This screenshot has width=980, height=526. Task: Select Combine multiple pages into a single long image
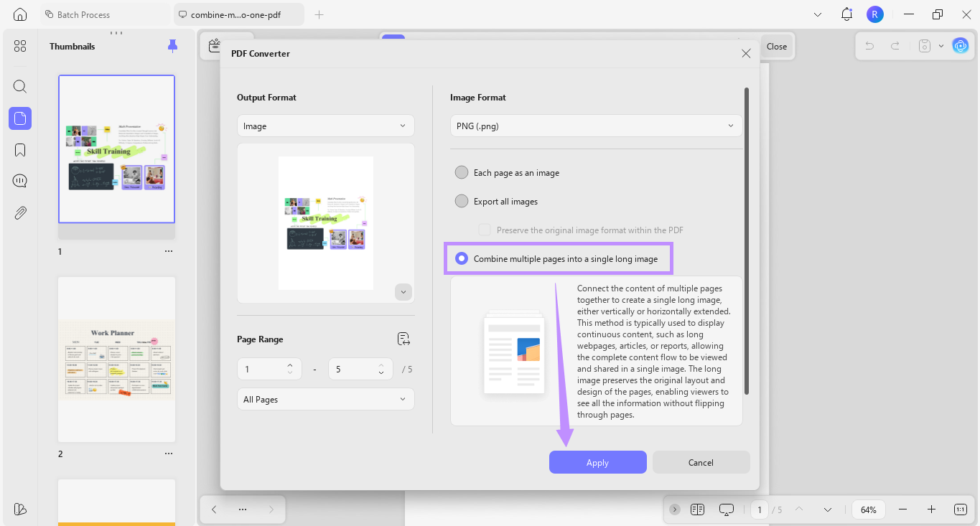click(x=461, y=258)
